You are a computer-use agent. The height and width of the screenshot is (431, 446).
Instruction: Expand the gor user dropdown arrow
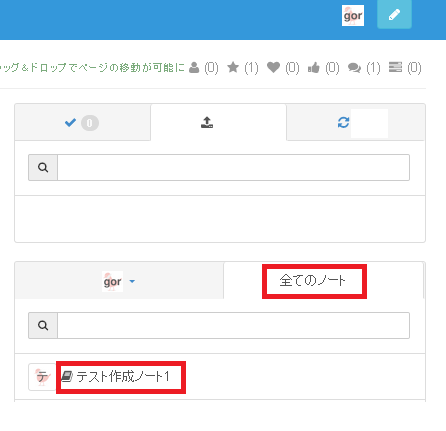tap(132, 281)
